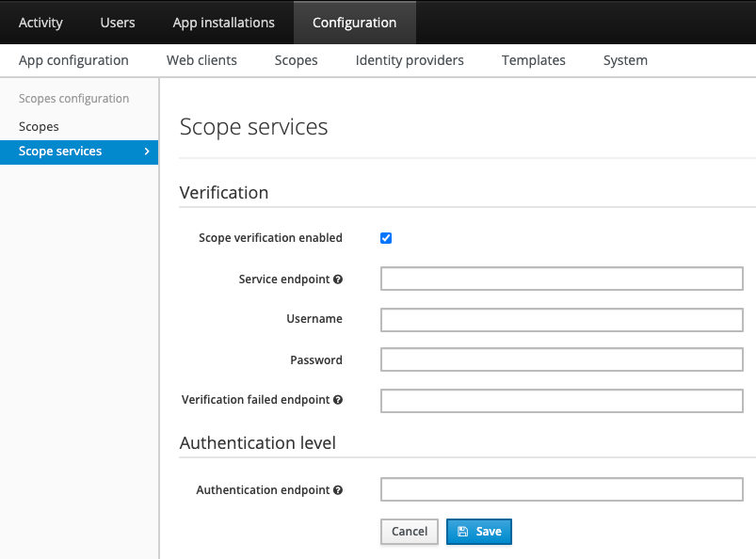Open the Activity tab

click(x=40, y=23)
